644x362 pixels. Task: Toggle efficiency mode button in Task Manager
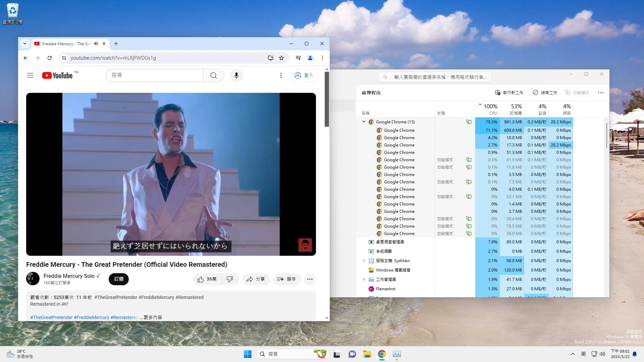577,93
